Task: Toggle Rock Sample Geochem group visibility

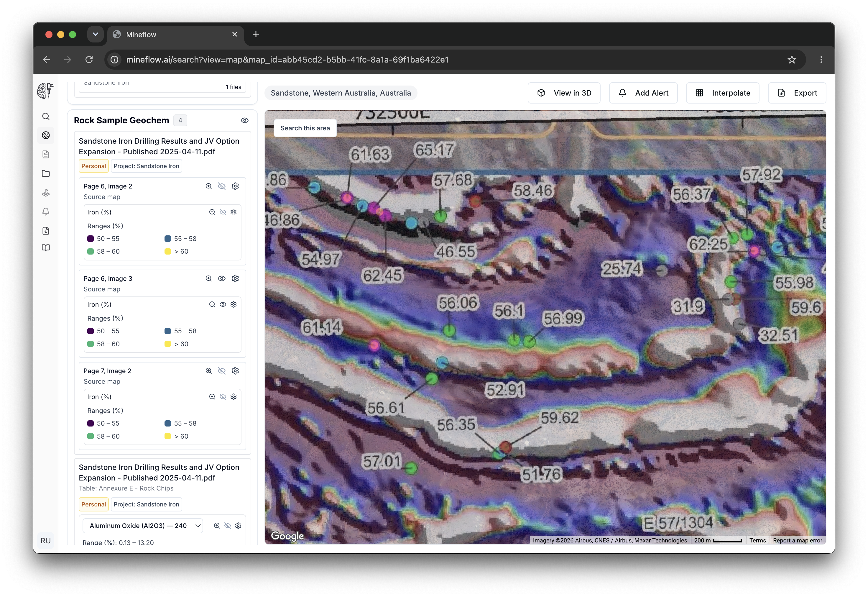Action: tap(244, 120)
